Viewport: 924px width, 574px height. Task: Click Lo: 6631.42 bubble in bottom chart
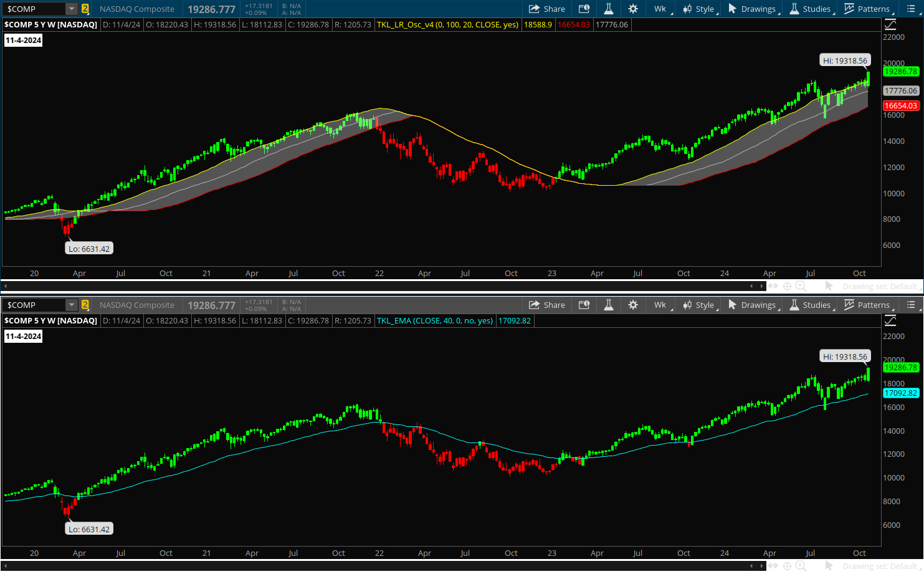89,529
